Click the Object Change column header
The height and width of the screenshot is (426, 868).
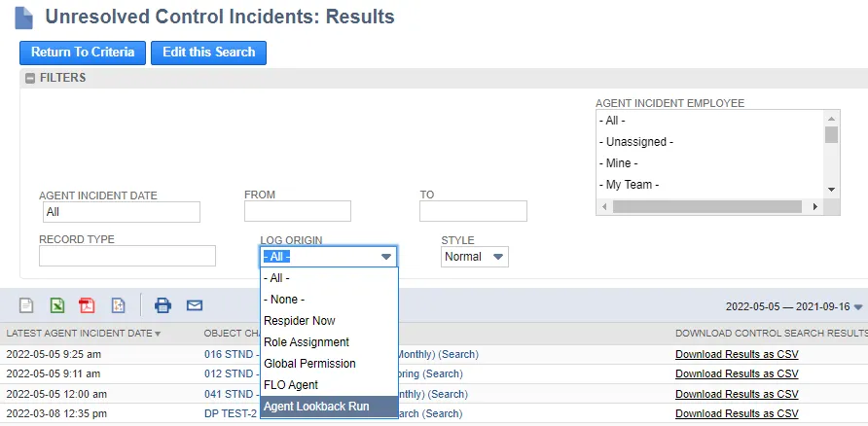[231, 334]
